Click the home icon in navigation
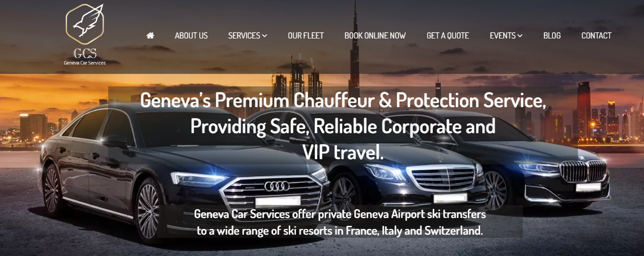The height and width of the screenshot is (256, 644). (x=150, y=35)
